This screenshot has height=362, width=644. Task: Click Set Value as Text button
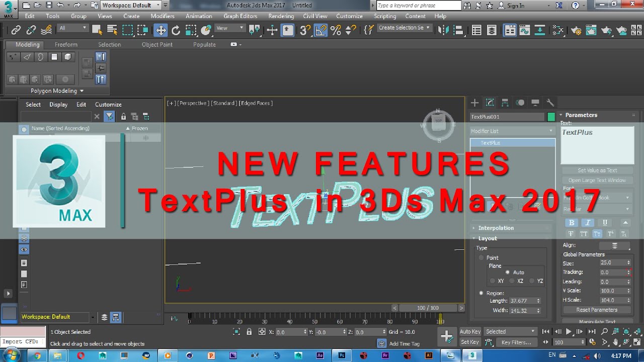[597, 170]
